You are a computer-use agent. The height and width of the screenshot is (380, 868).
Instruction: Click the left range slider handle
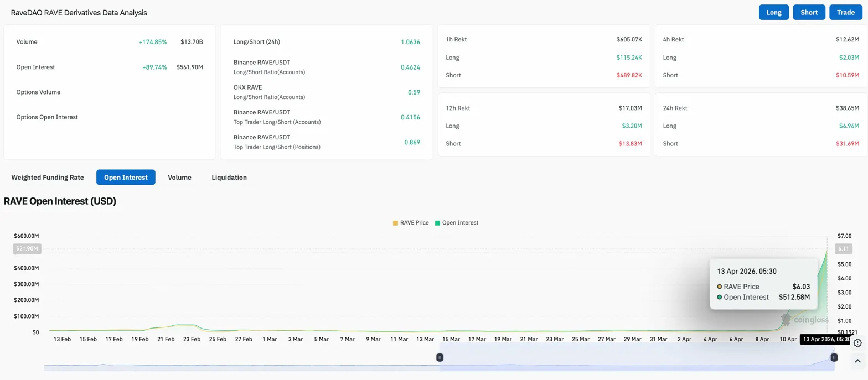[440, 357]
